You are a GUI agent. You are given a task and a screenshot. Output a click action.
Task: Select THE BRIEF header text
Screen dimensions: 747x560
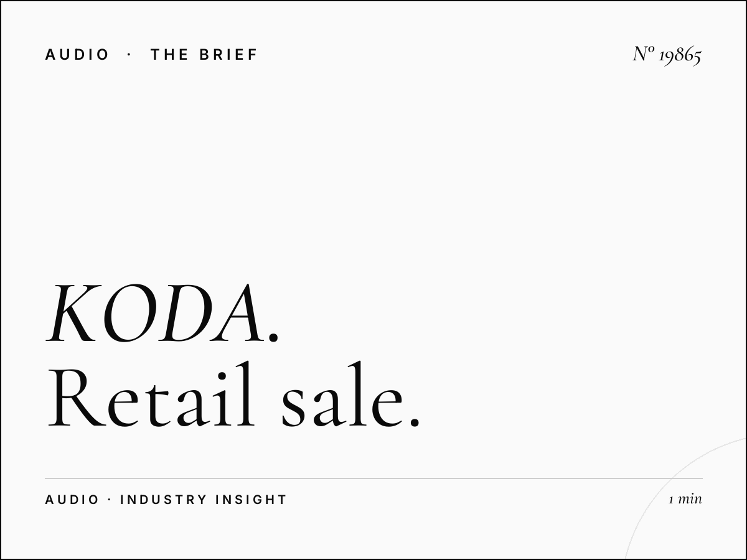(204, 55)
